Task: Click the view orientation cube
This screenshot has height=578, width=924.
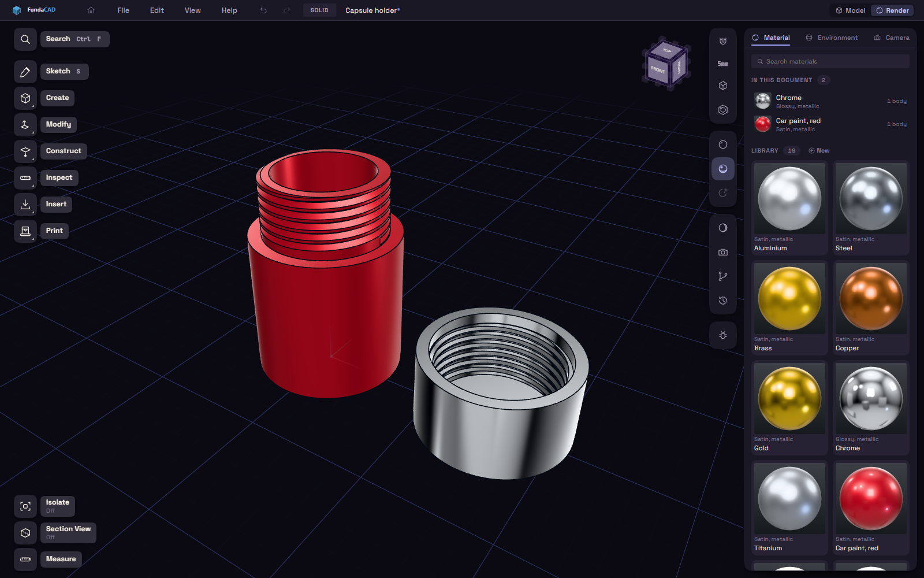Action: click(666, 63)
